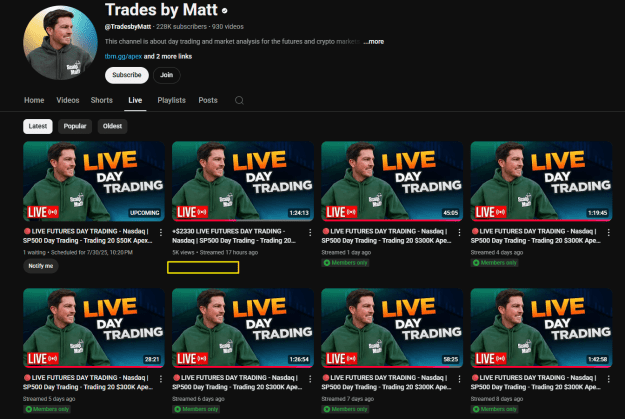
Task: Open the title of the stream from 1 day ago
Action: pyautogui.click(x=386, y=236)
